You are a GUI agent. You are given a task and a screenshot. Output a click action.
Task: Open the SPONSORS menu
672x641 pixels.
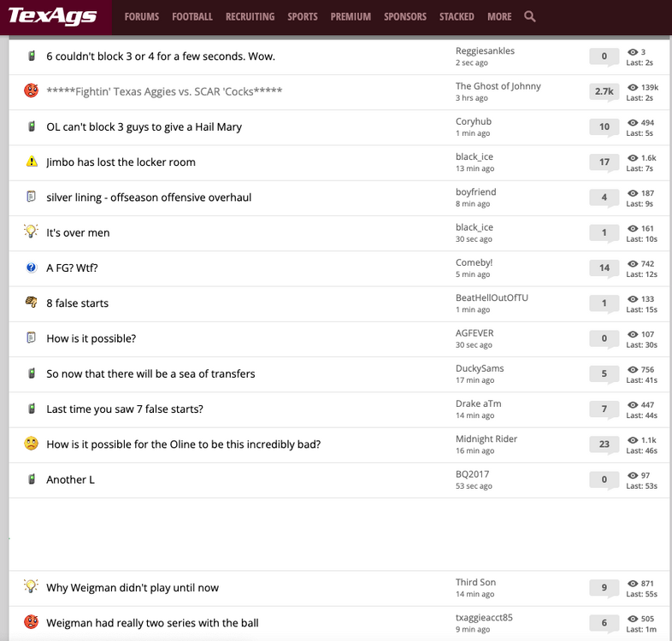(405, 17)
